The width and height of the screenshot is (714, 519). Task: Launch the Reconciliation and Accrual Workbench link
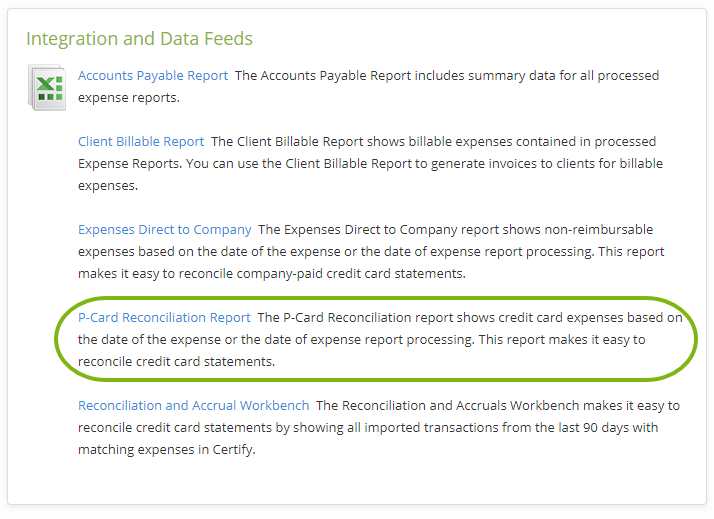[194, 405]
